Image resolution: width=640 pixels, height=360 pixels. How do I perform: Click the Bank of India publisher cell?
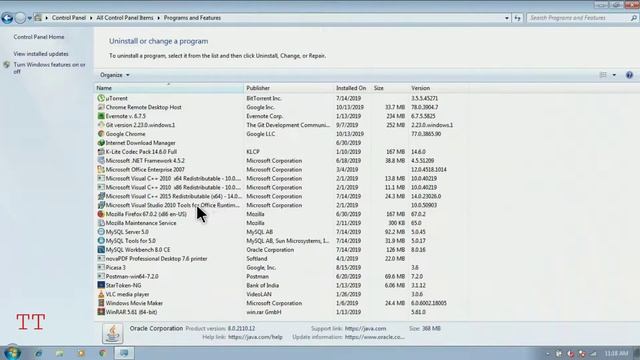click(x=262, y=285)
